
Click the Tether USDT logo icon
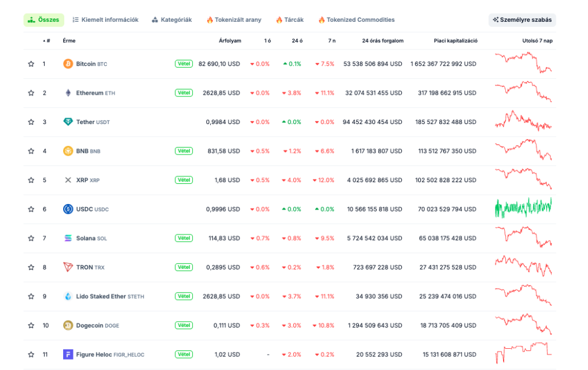click(x=68, y=122)
